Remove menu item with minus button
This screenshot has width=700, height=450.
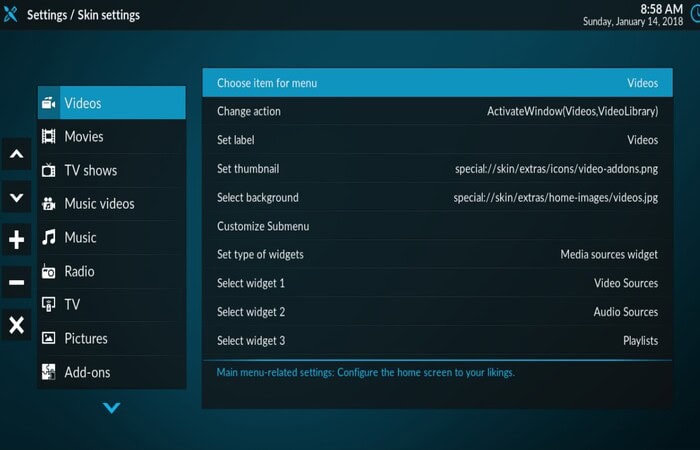point(17,282)
